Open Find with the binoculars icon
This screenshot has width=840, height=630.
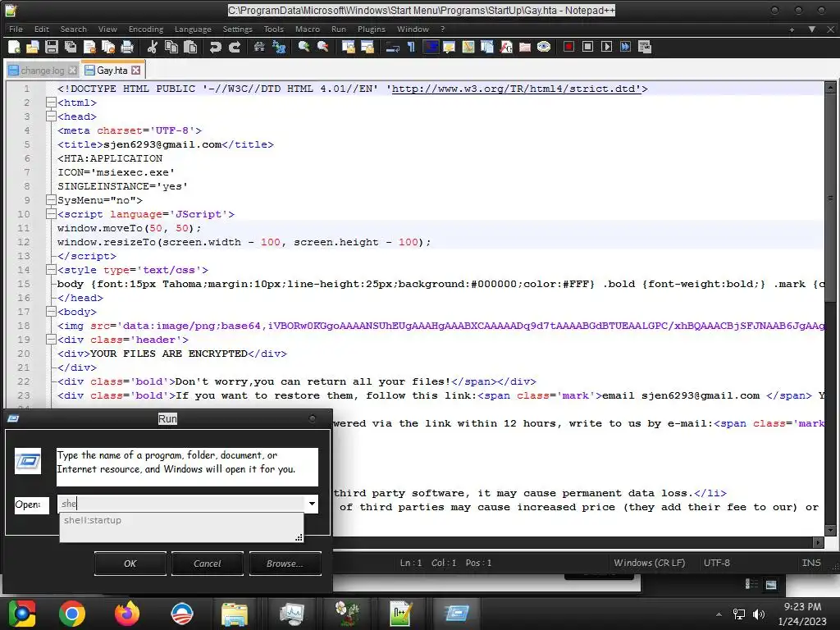(x=259, y=47)
